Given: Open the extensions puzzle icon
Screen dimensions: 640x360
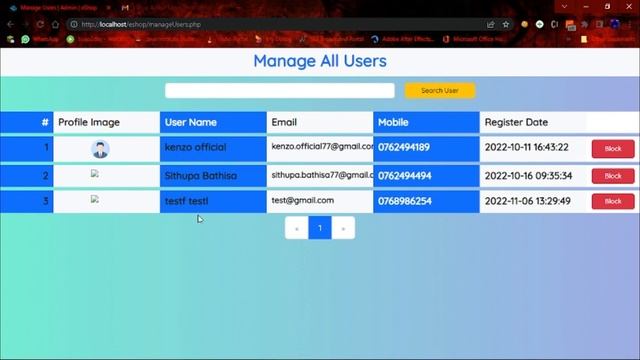Looking at the screenshot, I should tap(584, 24).
